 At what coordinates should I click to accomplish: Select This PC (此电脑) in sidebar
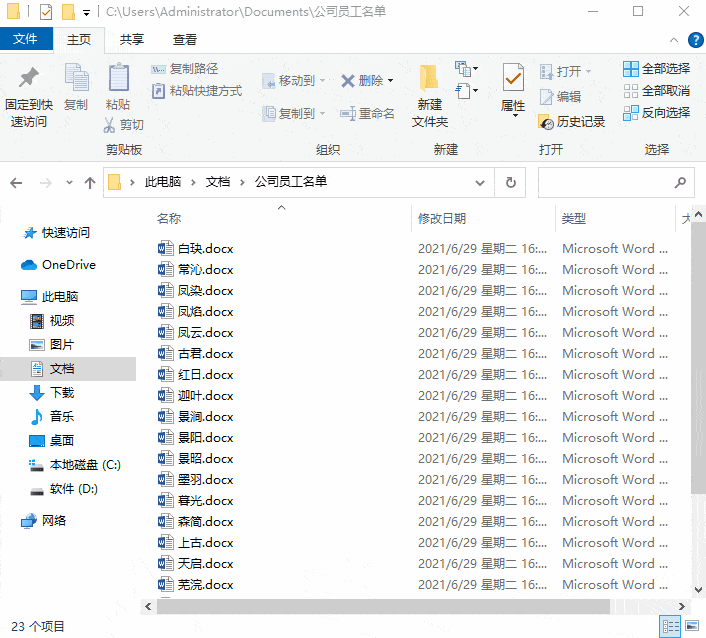click(50, 297)
